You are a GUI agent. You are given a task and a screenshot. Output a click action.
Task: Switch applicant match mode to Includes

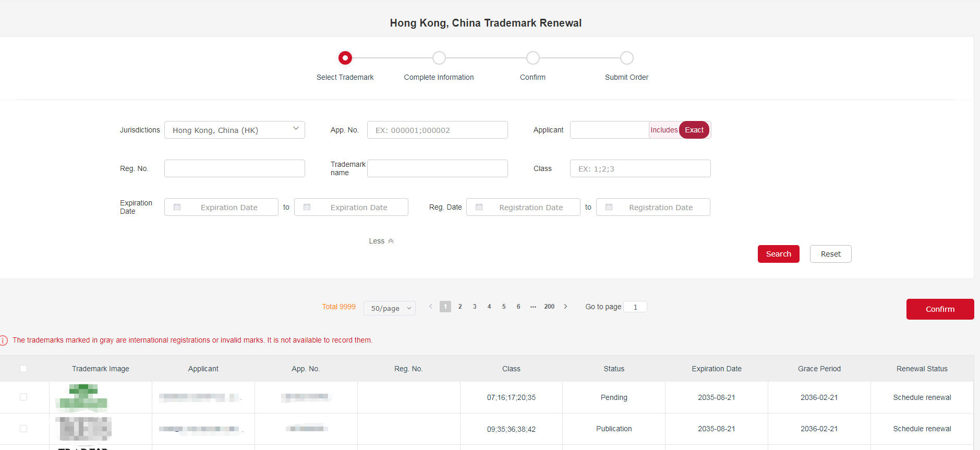663,130
